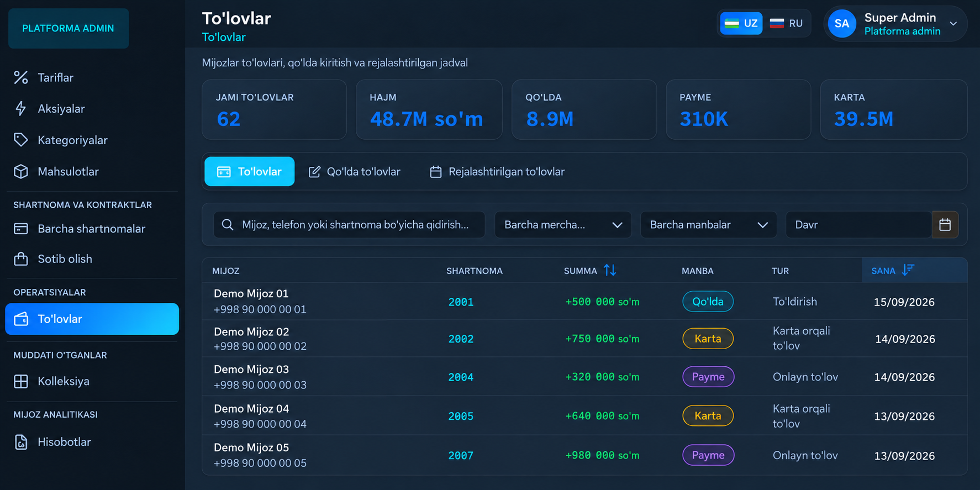This screenshot has height=490, width=980.
Task: Click the Sotib olish bag icon
Action: point(21,259)
